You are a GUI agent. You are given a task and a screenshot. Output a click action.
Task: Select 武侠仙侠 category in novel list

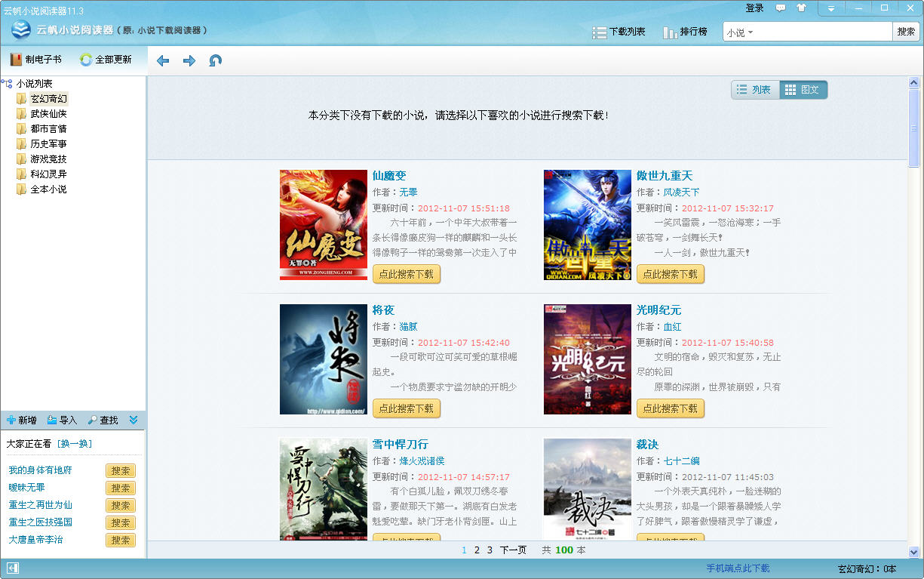pyautogui.click(x=48, y=114)
